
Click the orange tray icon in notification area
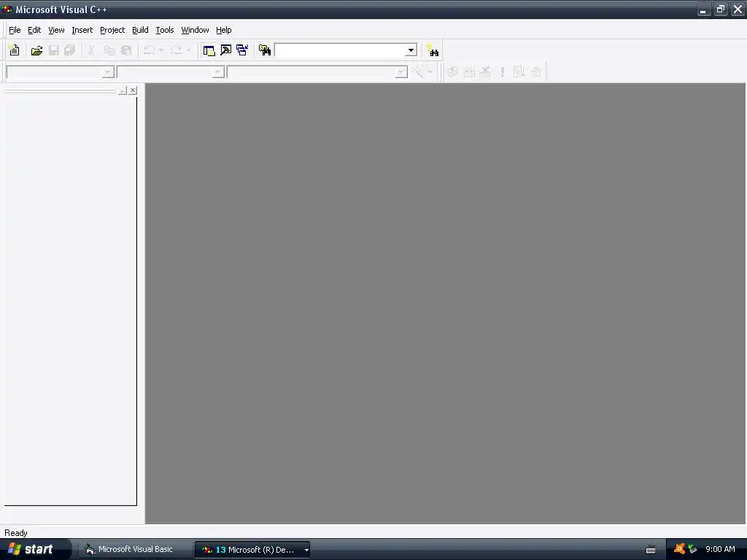[679, 549]
